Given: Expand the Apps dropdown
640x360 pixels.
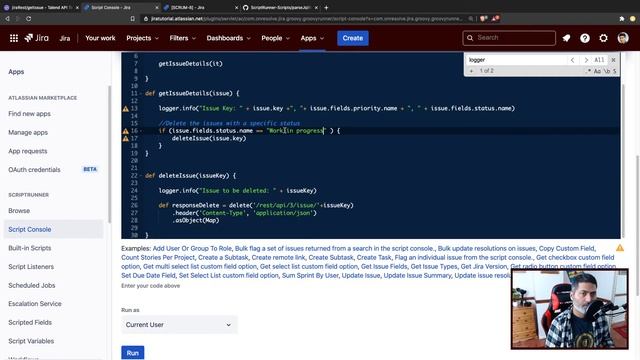Looking at the screenshot, I should [x=312, y=38].
